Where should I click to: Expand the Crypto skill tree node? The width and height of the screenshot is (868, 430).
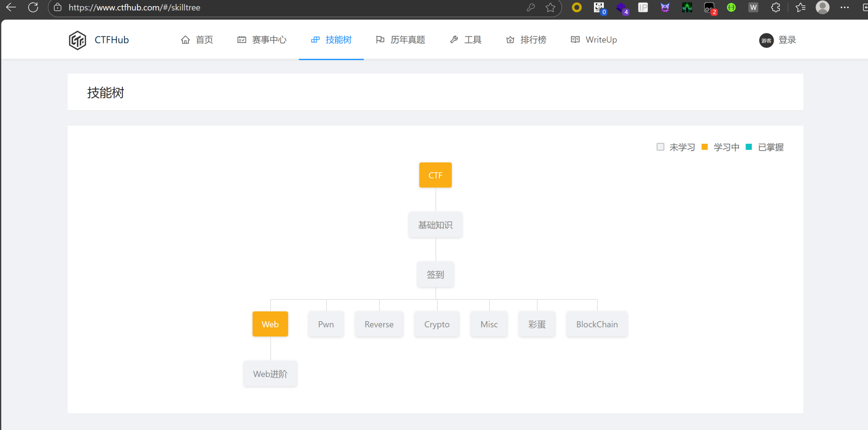(437, 324)
